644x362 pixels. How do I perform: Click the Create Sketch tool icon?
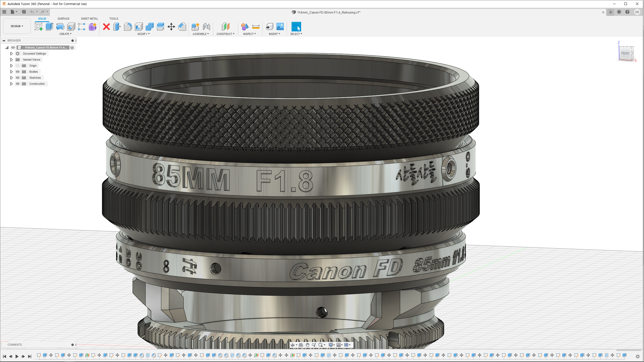tap(38, 26)
